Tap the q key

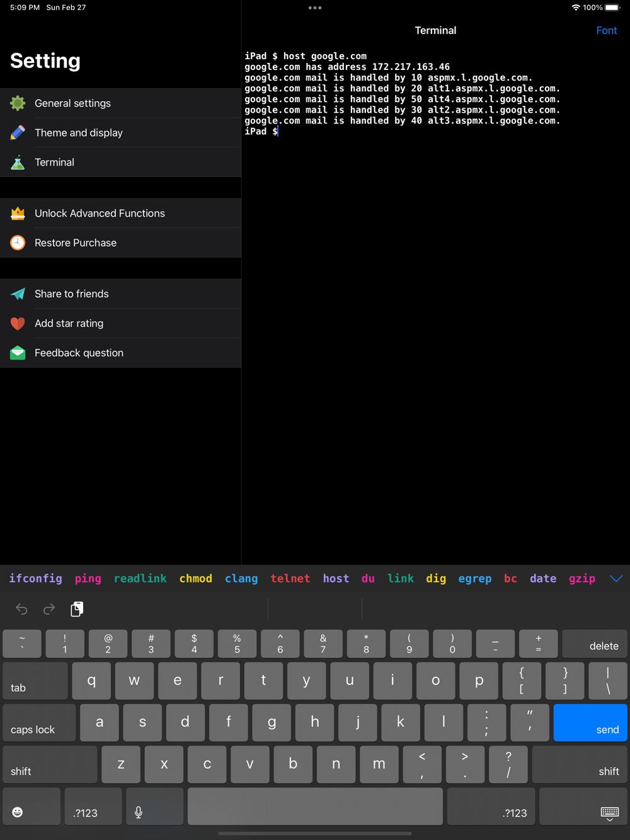[x=91, y=681]
